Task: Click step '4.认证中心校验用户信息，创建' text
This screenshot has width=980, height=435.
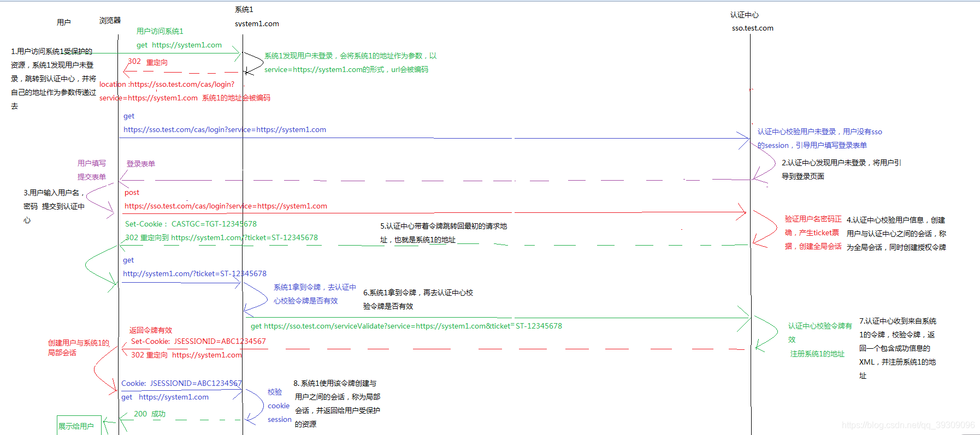Action: point(896,220)
